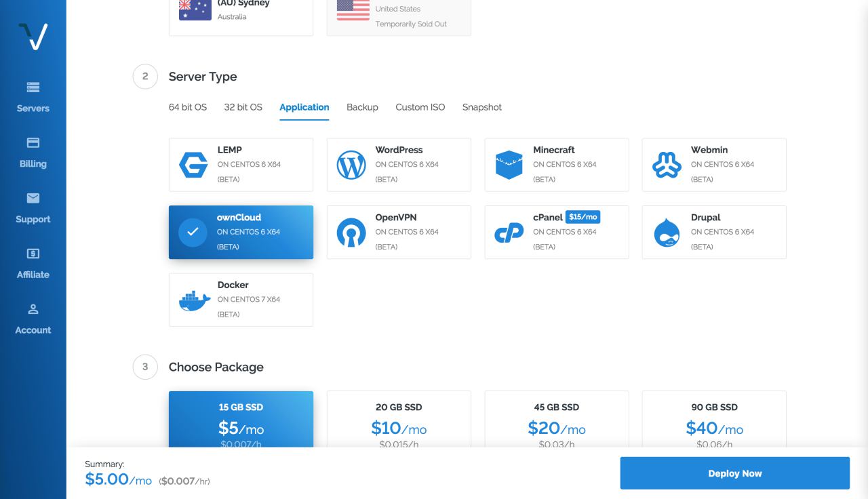
Task: Switch to the 64 bit OS tab
Action: tap(188, 107)
